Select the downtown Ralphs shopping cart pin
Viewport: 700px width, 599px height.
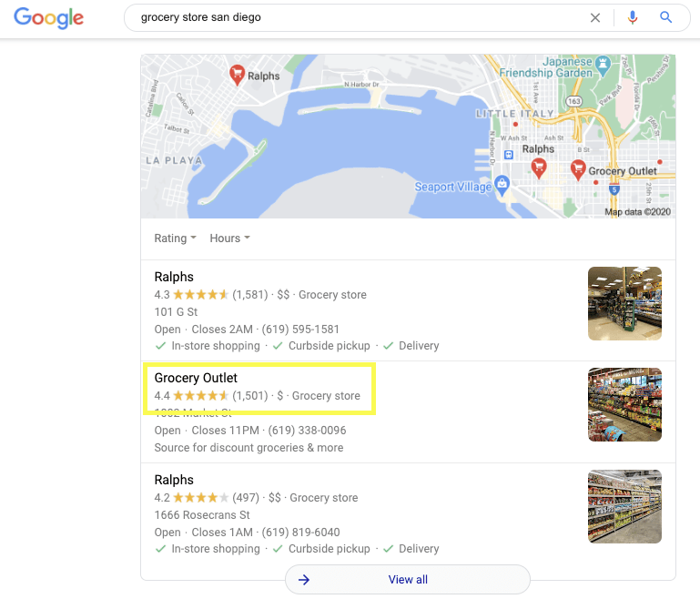[x=539, y=168]
